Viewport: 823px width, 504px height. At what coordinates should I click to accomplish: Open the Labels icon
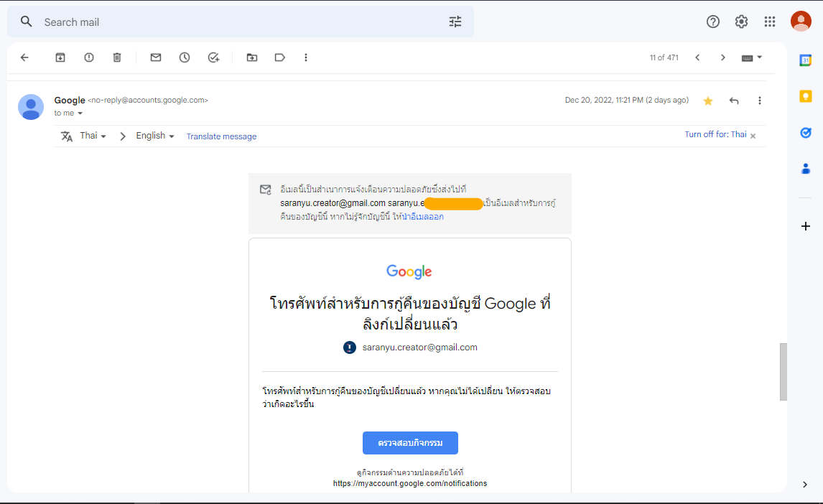(x=280, y=57)
